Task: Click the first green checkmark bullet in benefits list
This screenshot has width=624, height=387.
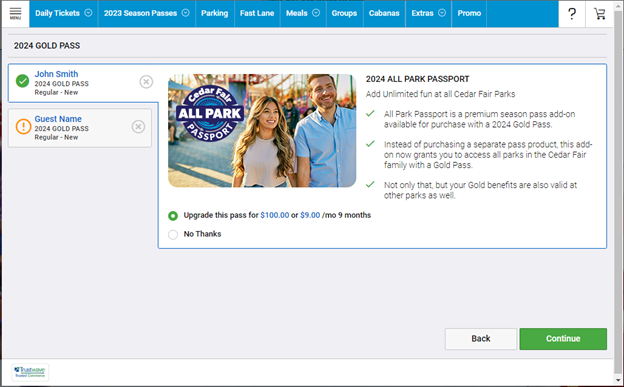Action: tap(370, 114)
